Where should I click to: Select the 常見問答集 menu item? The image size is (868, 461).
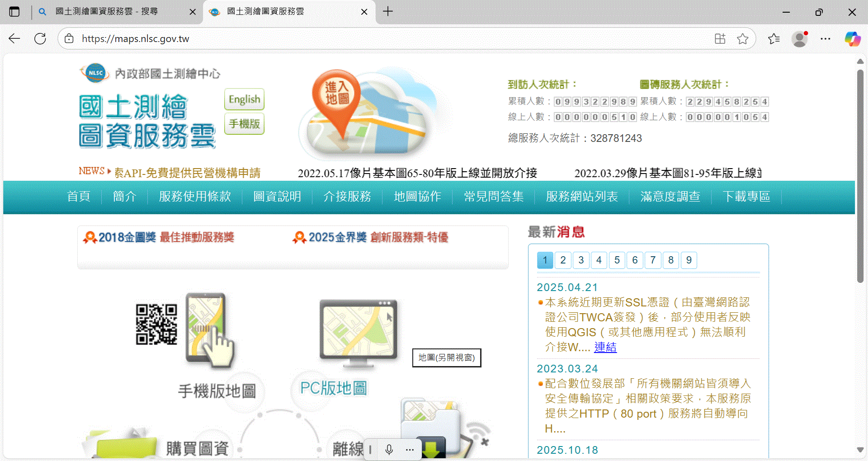tap(494, 197)
